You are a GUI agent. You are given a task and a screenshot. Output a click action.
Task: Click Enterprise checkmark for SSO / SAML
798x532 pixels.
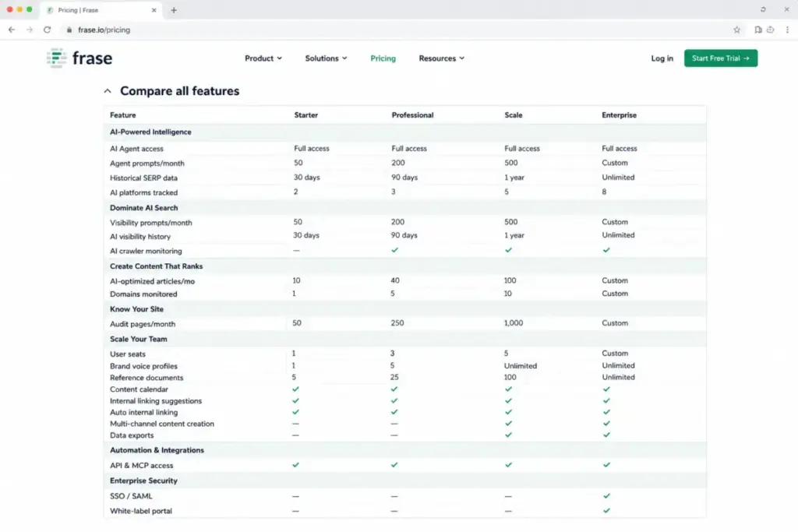(x=606, y=496)
